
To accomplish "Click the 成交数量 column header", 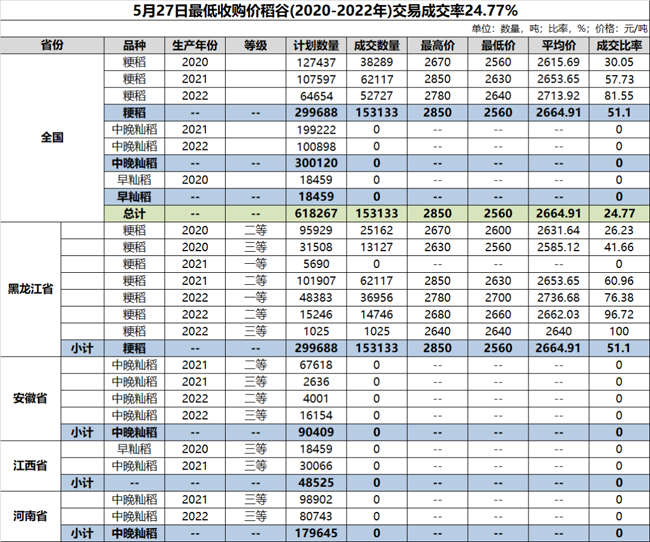I will click(x=378, y=46).
